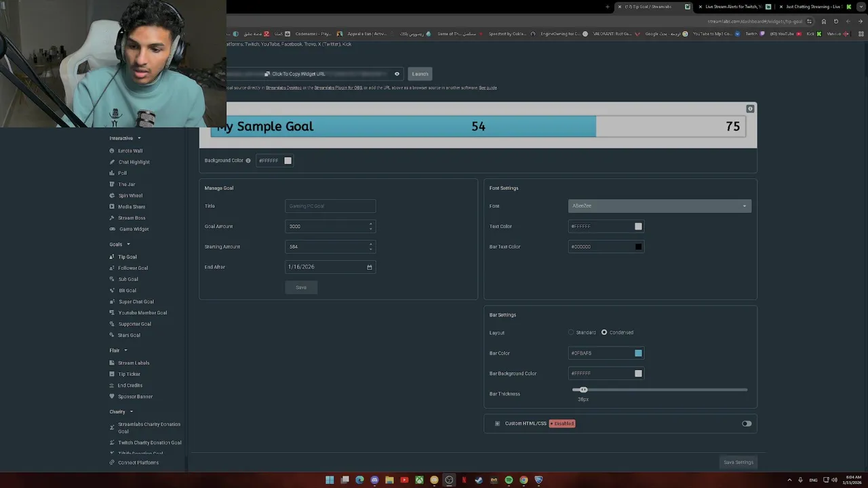Image resolution: width=868 pixels, height=488 pixels.
Task: Click the goal Title input field
Action: [x=330, y=206]
